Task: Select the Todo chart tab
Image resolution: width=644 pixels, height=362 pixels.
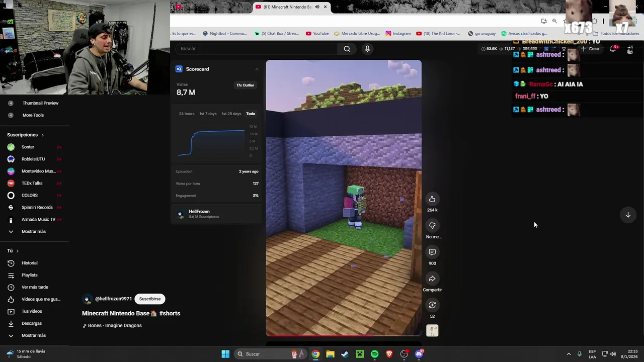Action: point(251,114)
